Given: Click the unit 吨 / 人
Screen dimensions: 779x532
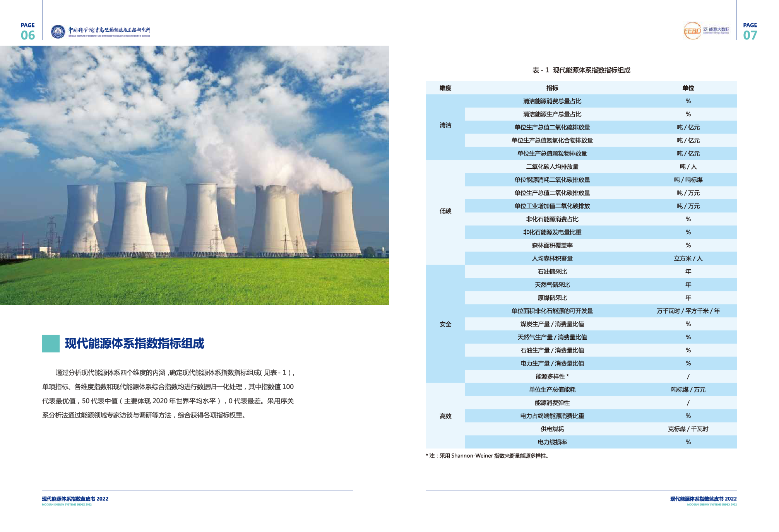Looking at the screenshot, I should click(688, 167).
